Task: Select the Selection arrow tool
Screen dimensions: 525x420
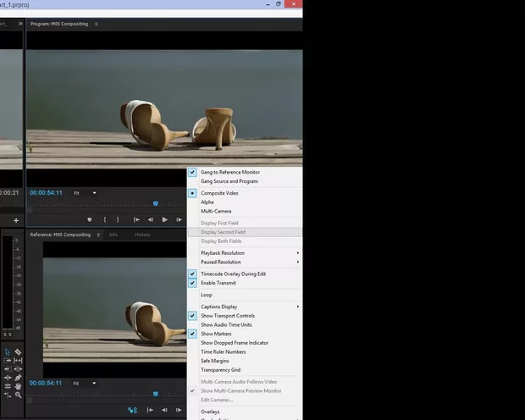Action: click(x=8, y=351)
